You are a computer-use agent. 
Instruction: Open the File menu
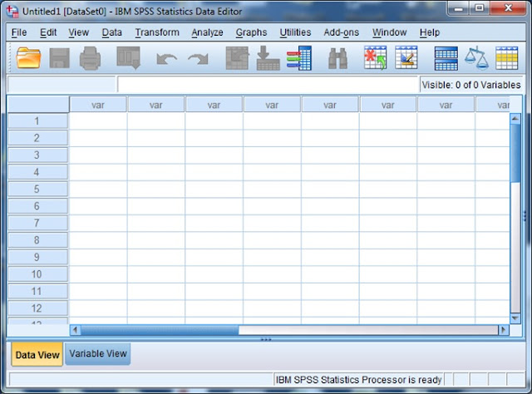(x=19, y=32)
